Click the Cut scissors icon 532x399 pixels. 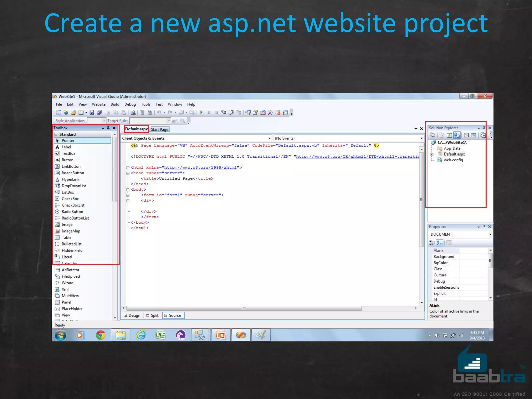pyautogui.click(x=109, y=112)
